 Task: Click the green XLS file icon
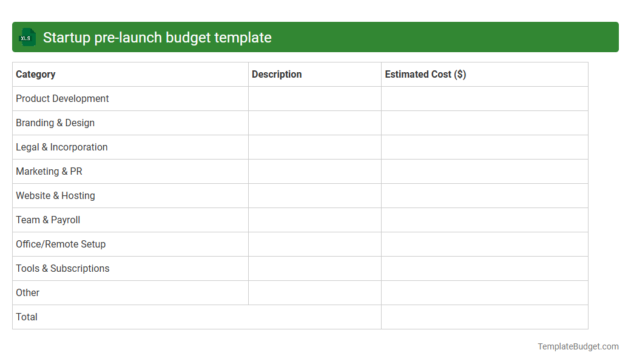[27, 37]
